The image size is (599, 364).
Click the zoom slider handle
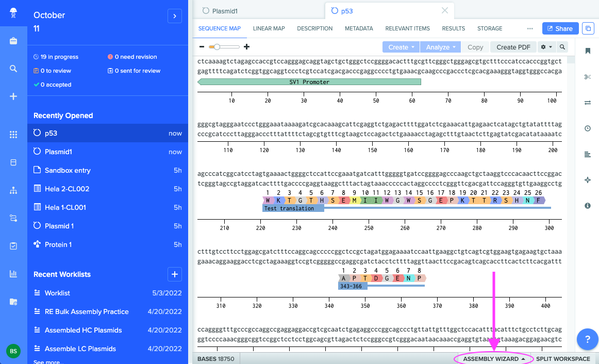(217, 47)
